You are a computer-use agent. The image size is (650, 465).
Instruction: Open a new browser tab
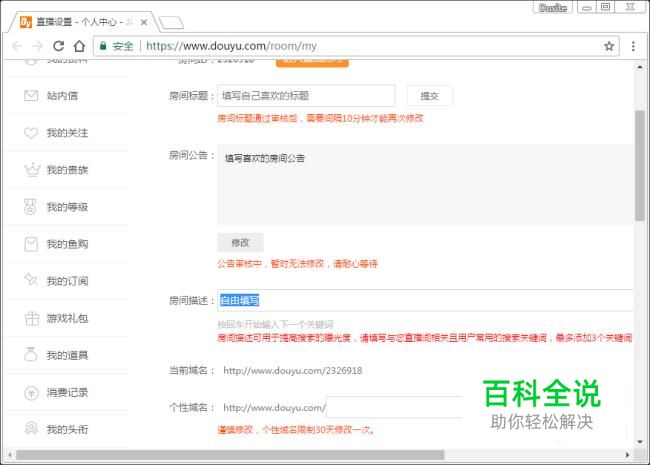[x=171, y=22]
